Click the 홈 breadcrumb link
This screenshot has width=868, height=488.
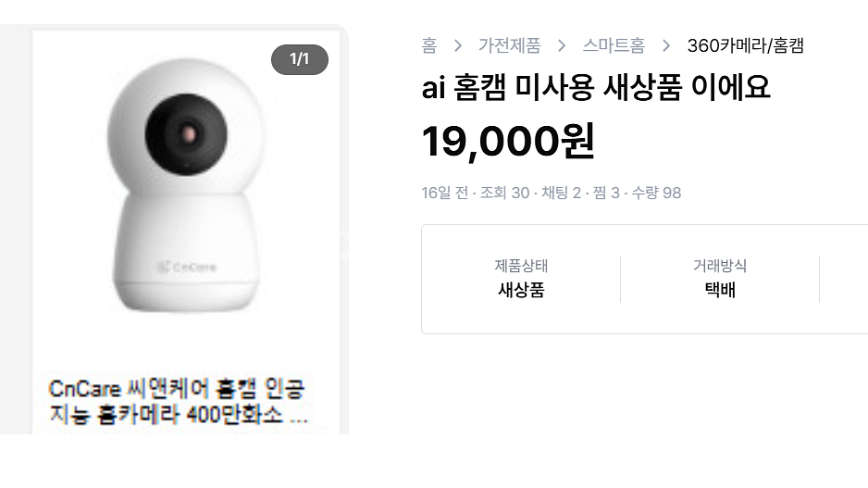428,45
